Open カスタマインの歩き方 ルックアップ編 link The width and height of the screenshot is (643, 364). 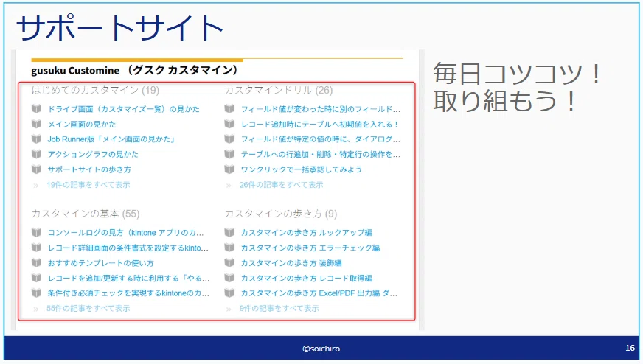pos(306,232)
